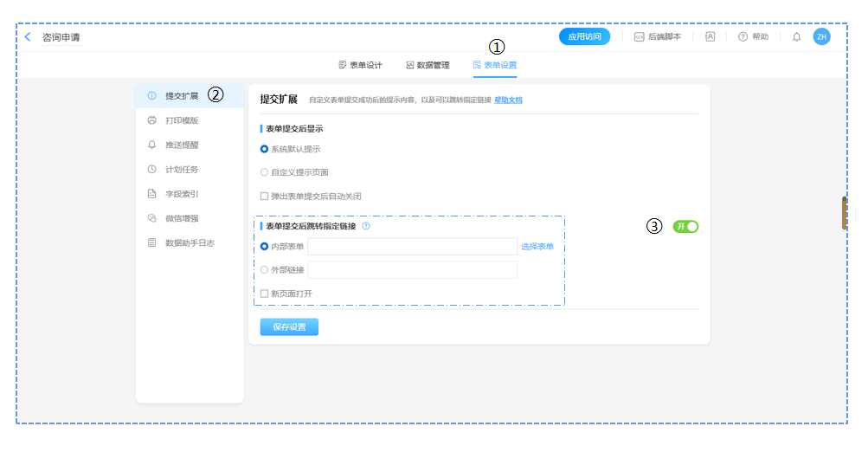Viewport: 868px width, 452px height.
Task: Click the ZH user avatar
Action: click(821, 36)
